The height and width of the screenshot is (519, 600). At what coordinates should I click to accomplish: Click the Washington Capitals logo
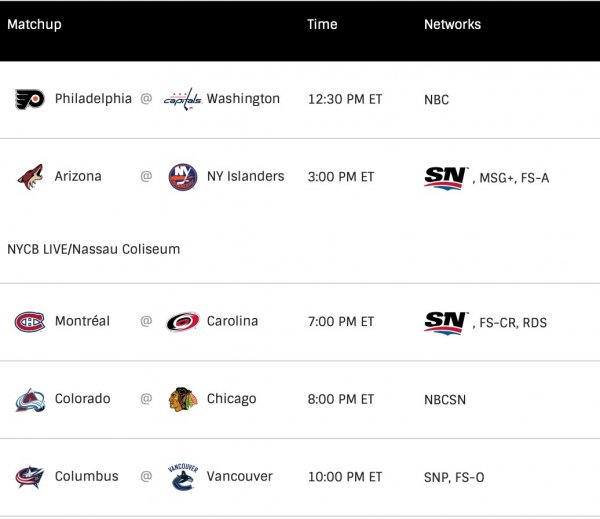point(183,99)
